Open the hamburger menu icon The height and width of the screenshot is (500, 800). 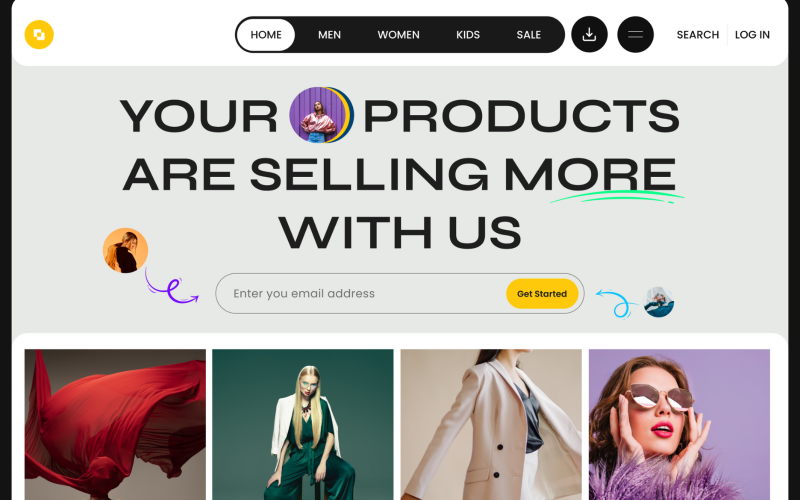[x=635, y=35]
